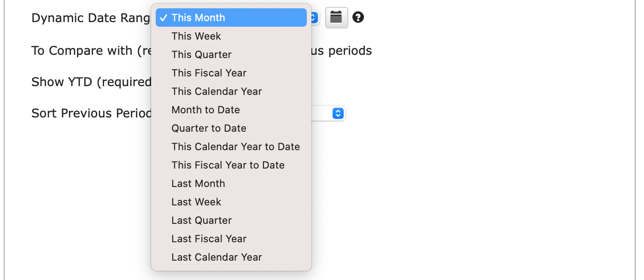The image size is (644, 280).
Task: Select This Fiscal Year to Date
Action: [231, 165]
